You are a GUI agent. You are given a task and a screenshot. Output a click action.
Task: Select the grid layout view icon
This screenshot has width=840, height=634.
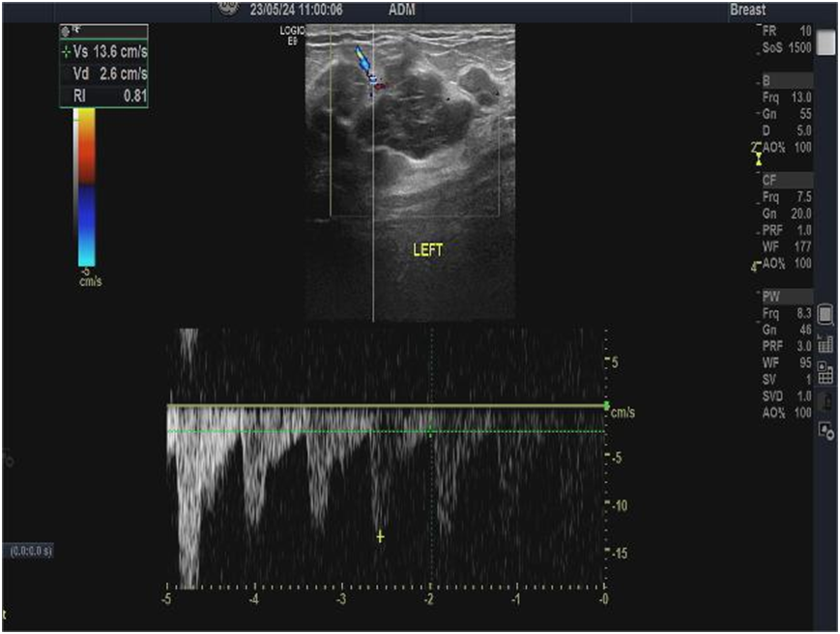pyautogui.click(x=826, y=373)
